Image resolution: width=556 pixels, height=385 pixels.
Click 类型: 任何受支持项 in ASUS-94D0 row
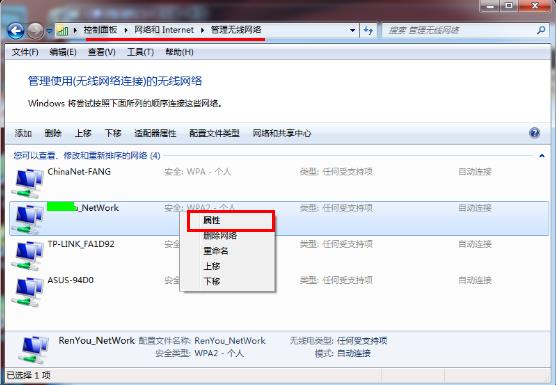[336, 280]
